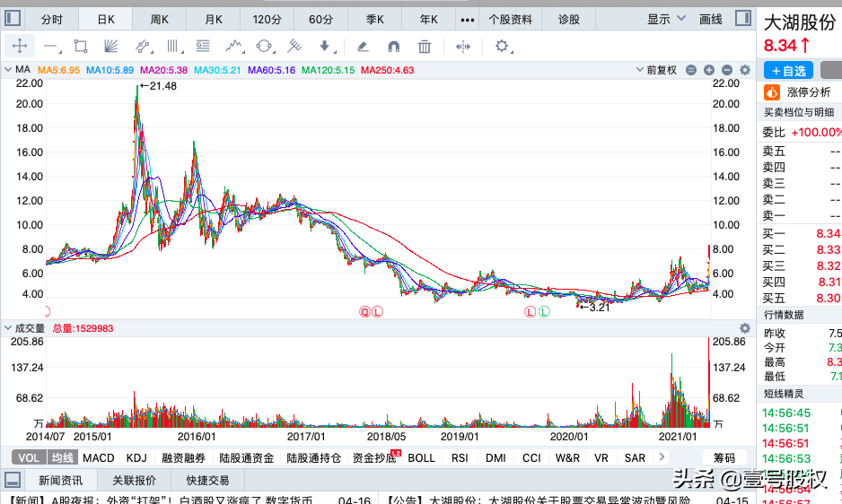Select the 资金抄底 indicator
The image size is (842, 504).
point(374,458)
